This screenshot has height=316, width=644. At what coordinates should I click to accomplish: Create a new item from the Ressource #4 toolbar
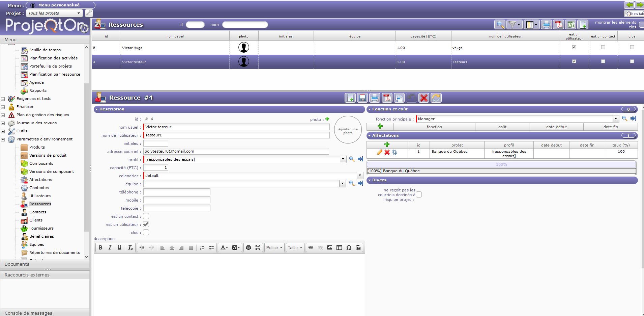pyautogui.click(x=350, y=98)
